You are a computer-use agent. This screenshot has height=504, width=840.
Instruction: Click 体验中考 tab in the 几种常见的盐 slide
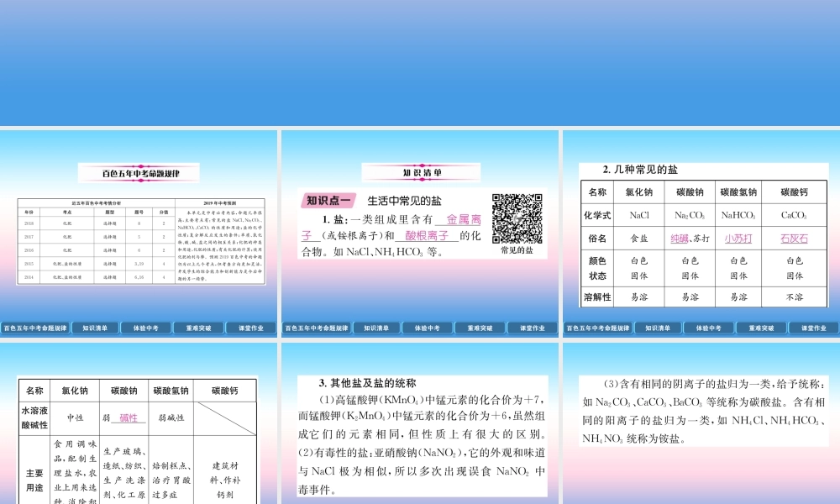[x=708, y=328]
